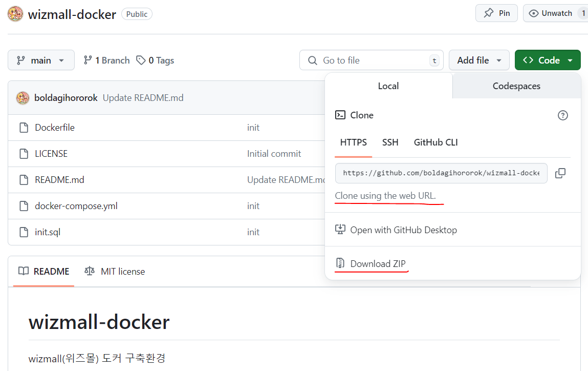Select the MIT license tab
Image resolution: width=588 pixels, height=371 pixels.
pos(115,272)
